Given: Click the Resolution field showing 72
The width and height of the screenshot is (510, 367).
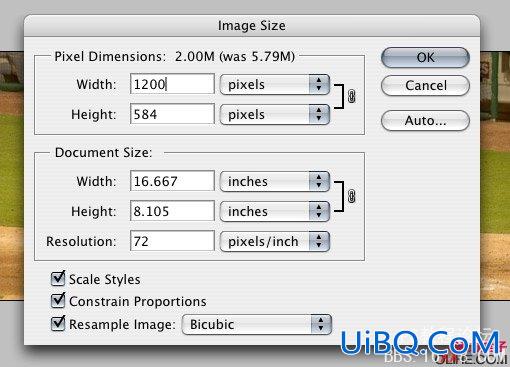Looking at the screenshot, I should click(x=172, y=241).
